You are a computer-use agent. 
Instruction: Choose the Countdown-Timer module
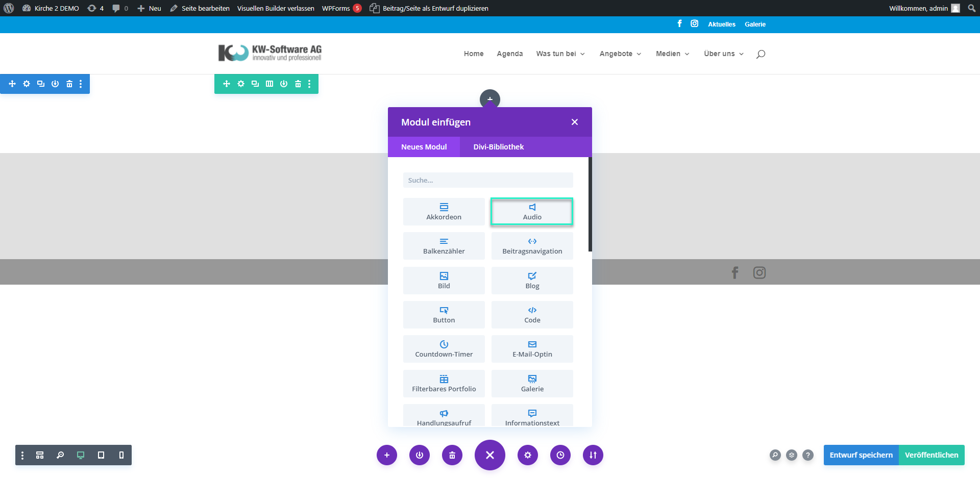pyautogui.click(x=444, y=349)
